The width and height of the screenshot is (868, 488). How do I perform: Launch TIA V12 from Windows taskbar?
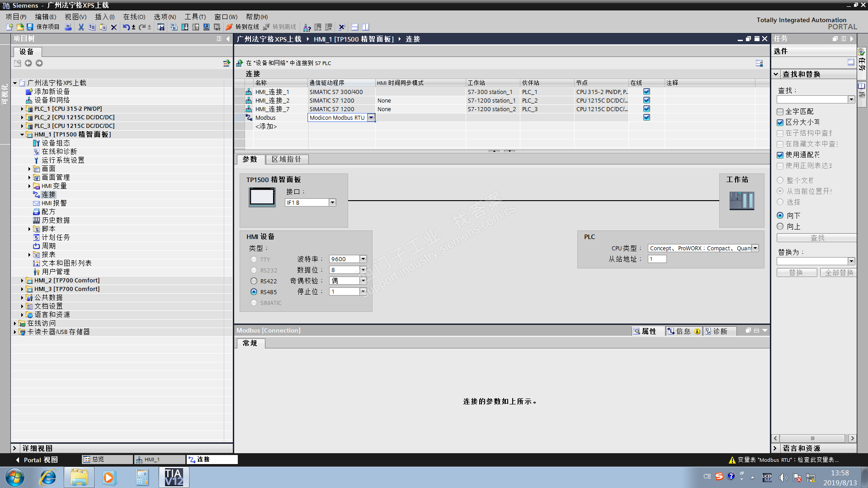(174, 477)
